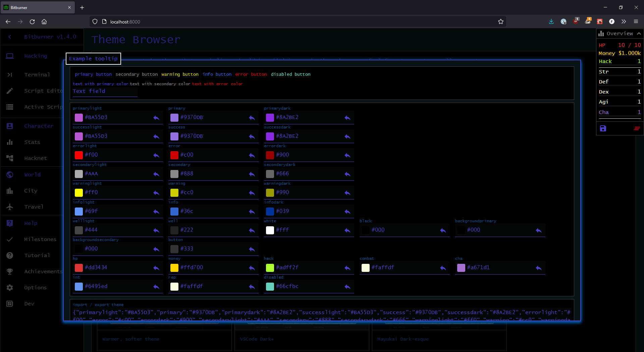Image resolution: width=644 pixels, height=352 pixels.
Task: Reset the disabled color value
Action: (347, 287)
